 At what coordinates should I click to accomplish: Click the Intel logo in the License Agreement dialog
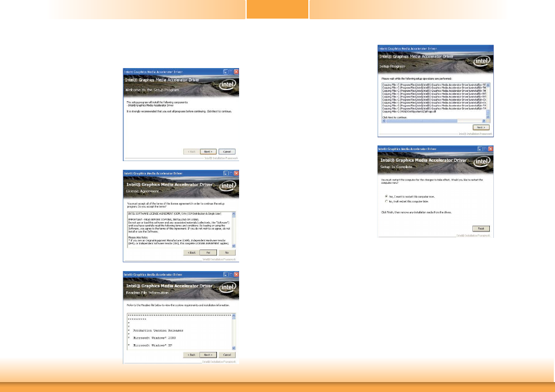pos(227,186)
